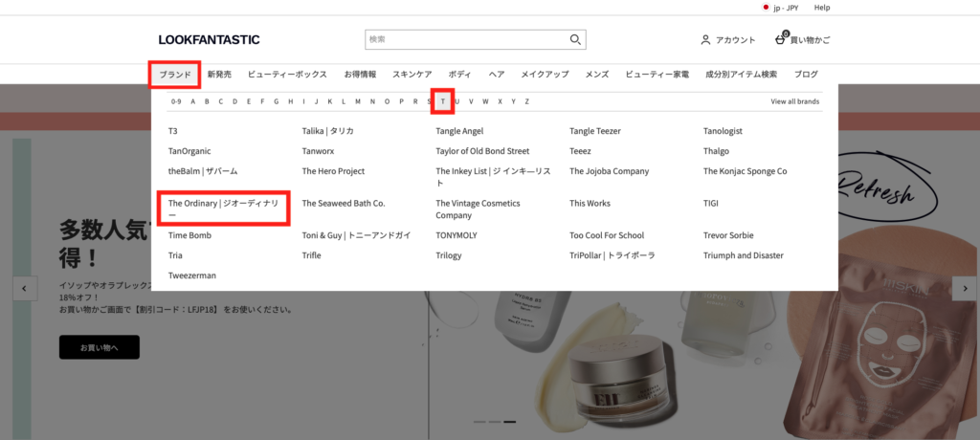Click the Japan flag icon
This screenshot has height=440, width=980.
[x=765, y=8]
